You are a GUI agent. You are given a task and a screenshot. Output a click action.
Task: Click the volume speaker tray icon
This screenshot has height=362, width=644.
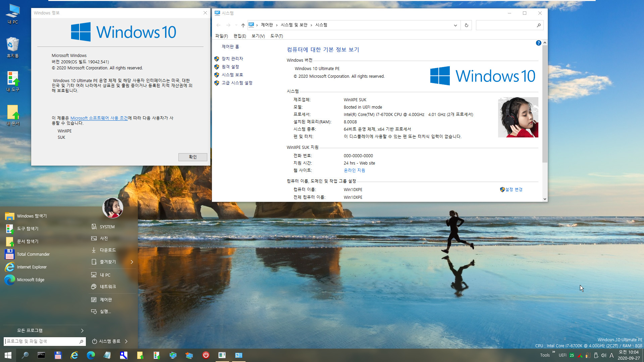tap(604, 355)
